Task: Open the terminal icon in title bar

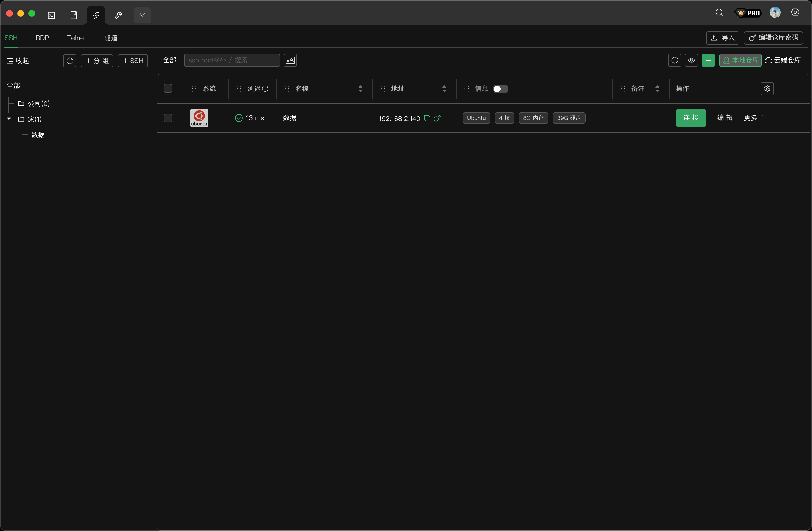Action: click(x=52, y=15)
